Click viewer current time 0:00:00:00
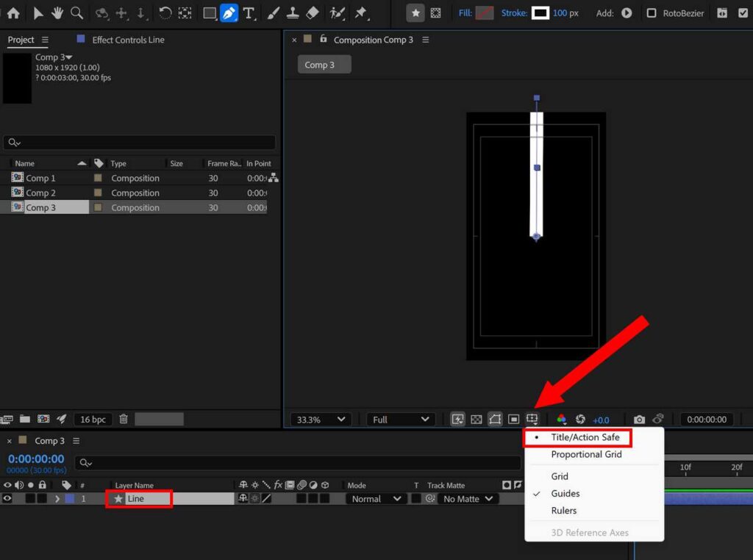Image resolution: width=753 pixels, height=560 pixels. coord(707,420)
